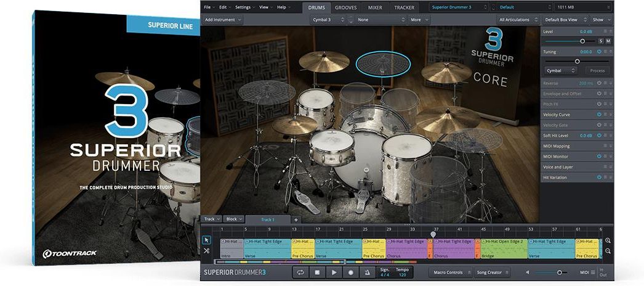
Task: Open Level property menu icon
Action: tap(605, 31)
